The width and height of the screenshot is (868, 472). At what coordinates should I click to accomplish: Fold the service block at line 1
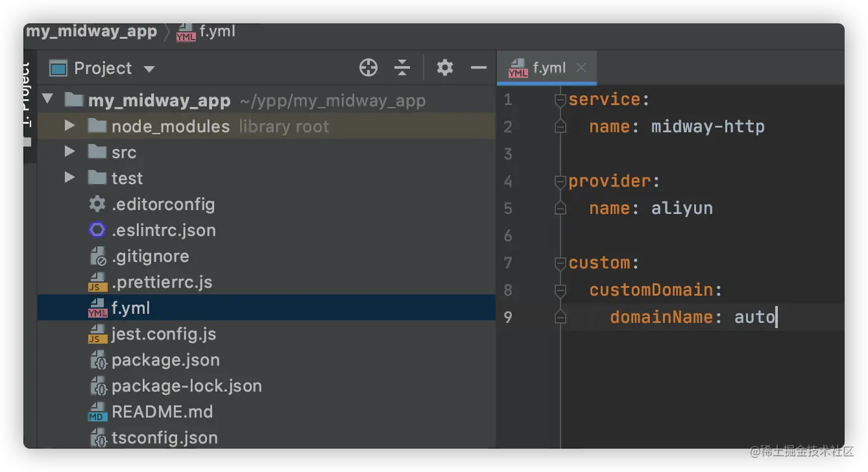click(560, 100)
